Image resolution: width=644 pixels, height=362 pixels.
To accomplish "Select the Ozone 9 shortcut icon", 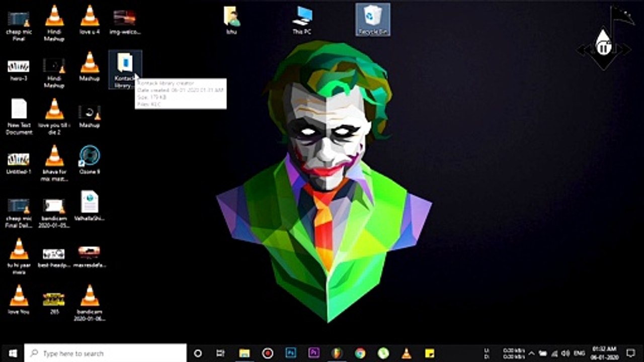I will [90, 160].
